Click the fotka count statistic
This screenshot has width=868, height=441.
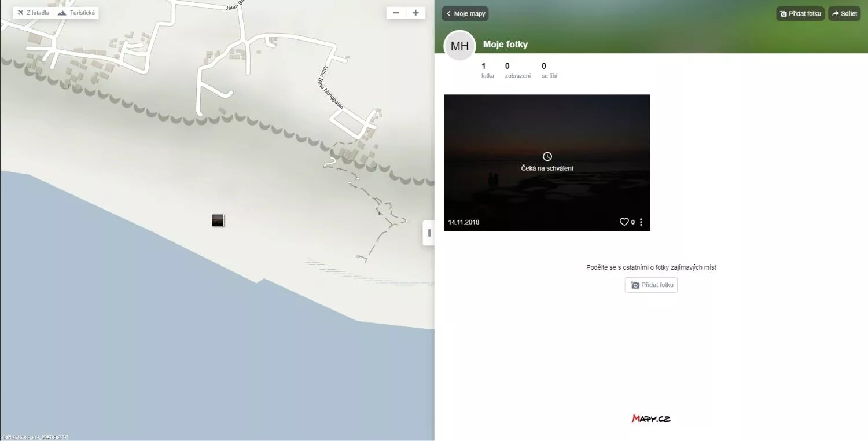click(487, 71)
